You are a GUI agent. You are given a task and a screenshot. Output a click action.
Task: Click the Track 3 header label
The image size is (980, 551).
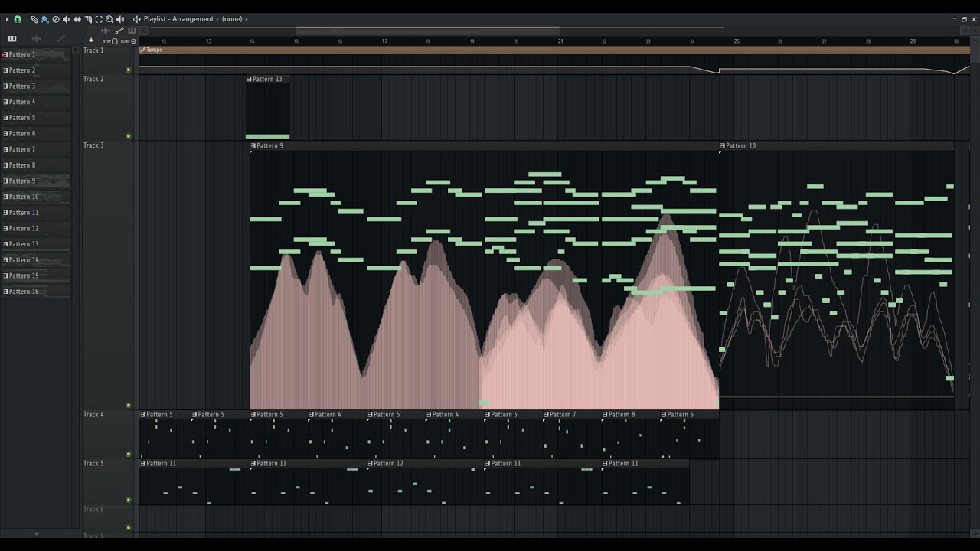[93, 145]
